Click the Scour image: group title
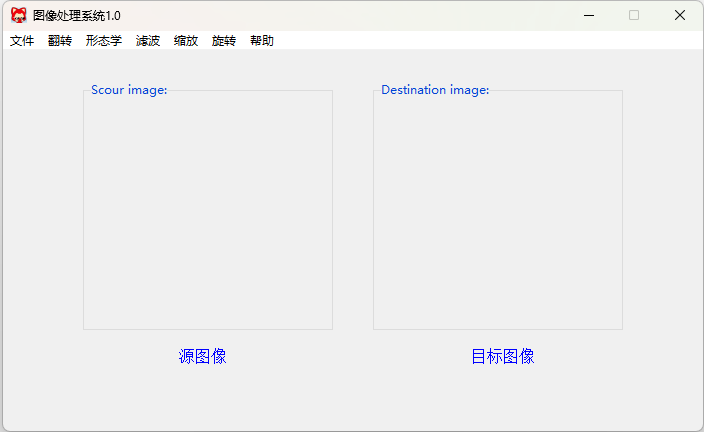Screen dimensions: 704x432 coord(129,90)
